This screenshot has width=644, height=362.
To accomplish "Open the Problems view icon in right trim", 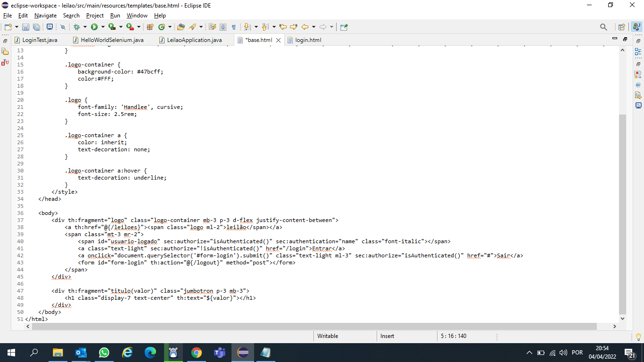I will pos(638,74).
